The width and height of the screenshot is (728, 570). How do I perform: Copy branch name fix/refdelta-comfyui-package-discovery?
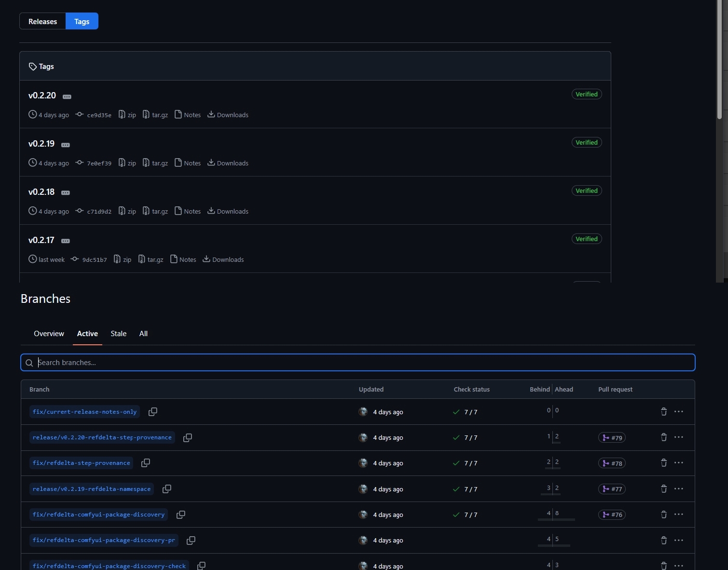[x=181, y=515]
